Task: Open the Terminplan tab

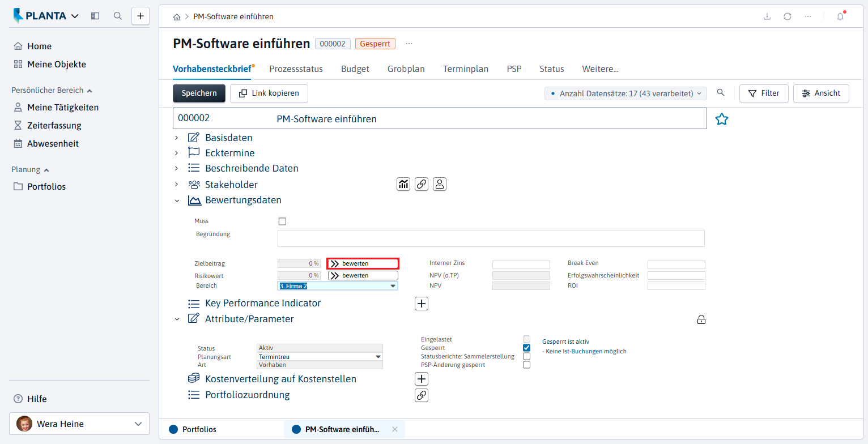Action: point(466,69)
